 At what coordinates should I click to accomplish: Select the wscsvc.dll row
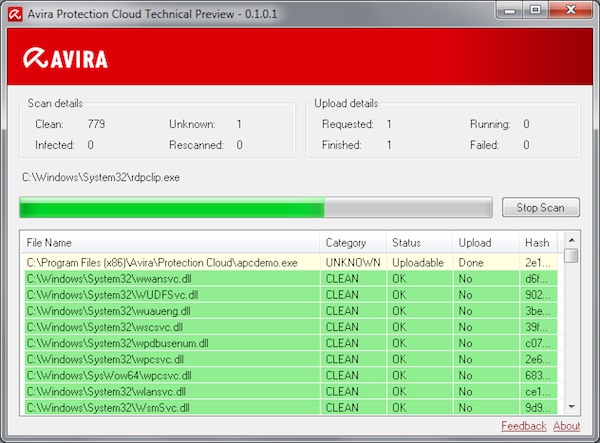289,327
